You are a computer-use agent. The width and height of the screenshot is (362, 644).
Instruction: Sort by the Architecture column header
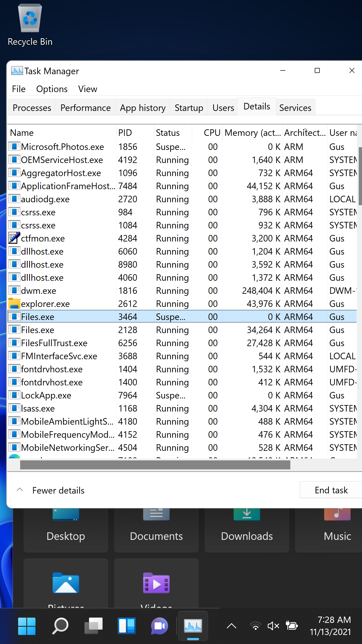tap(305, 133)
